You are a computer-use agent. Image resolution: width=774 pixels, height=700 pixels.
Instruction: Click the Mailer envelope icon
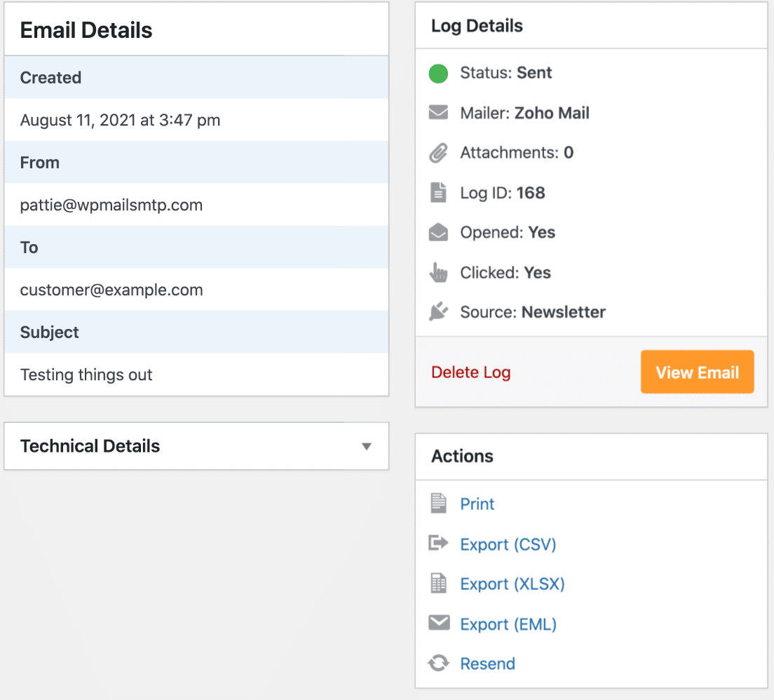pos(439,113)
